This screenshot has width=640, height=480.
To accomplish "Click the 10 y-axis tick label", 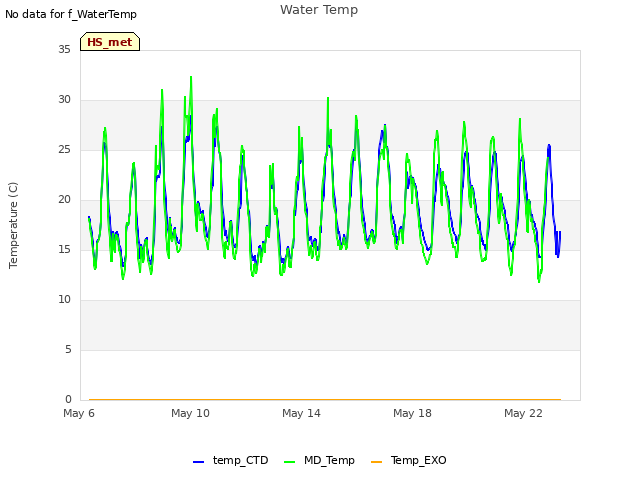I will (64, 300).
